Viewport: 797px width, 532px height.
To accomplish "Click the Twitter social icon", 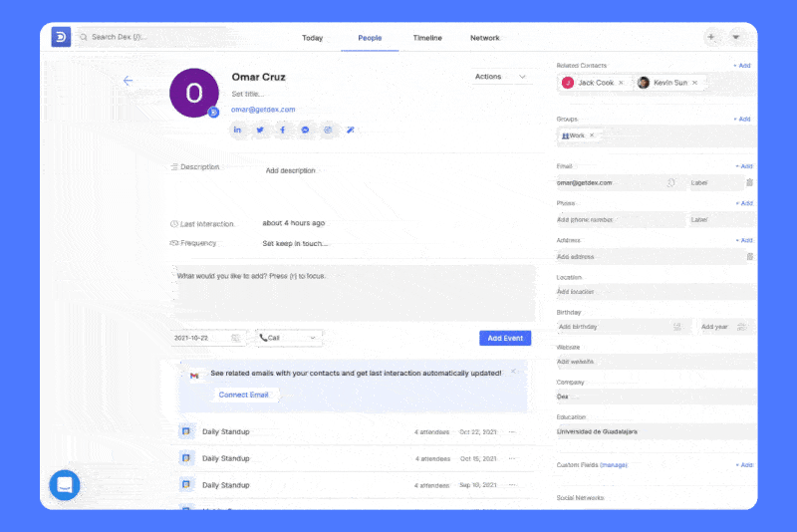I will click(260, 131).
